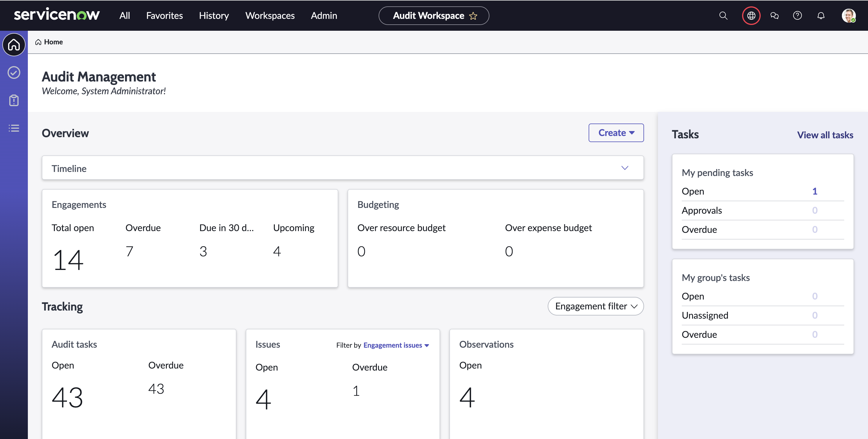
Task: Click the Observations card title
Action: tap(486, 344)
